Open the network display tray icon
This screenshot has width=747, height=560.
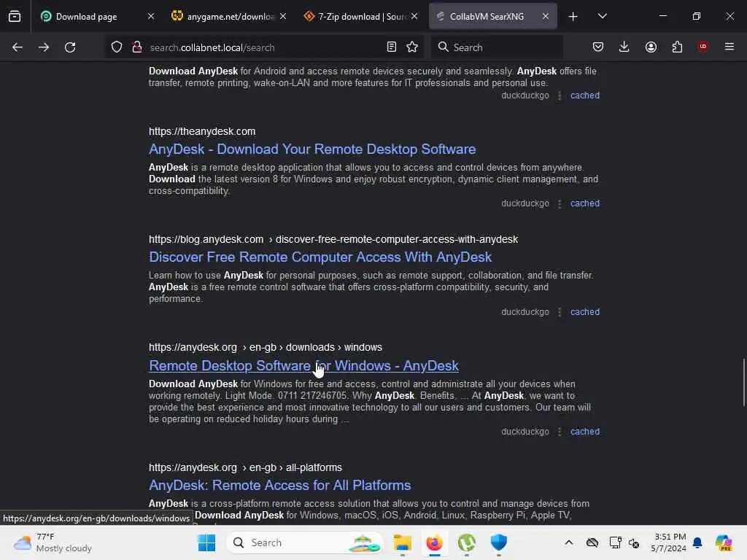point(615,542)
